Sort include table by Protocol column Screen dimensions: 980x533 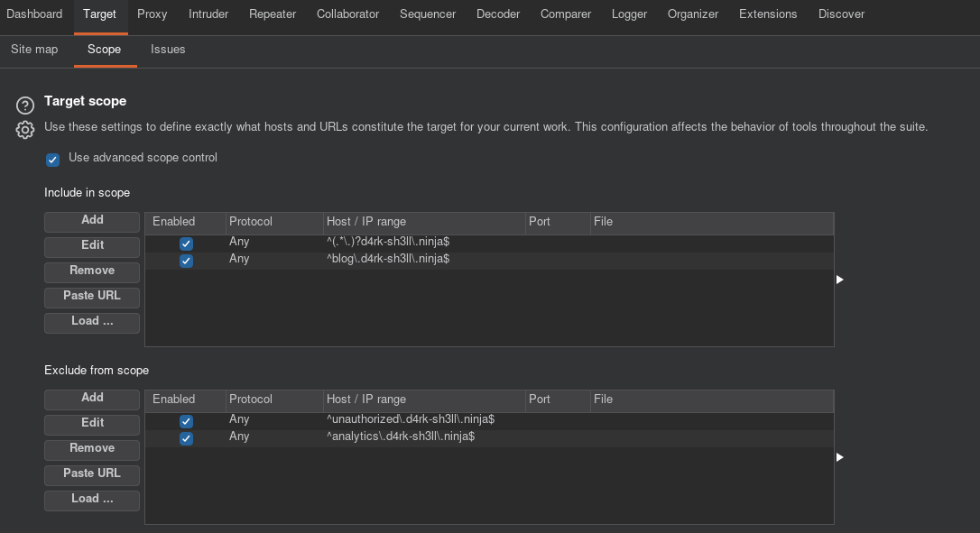(274, 222)
